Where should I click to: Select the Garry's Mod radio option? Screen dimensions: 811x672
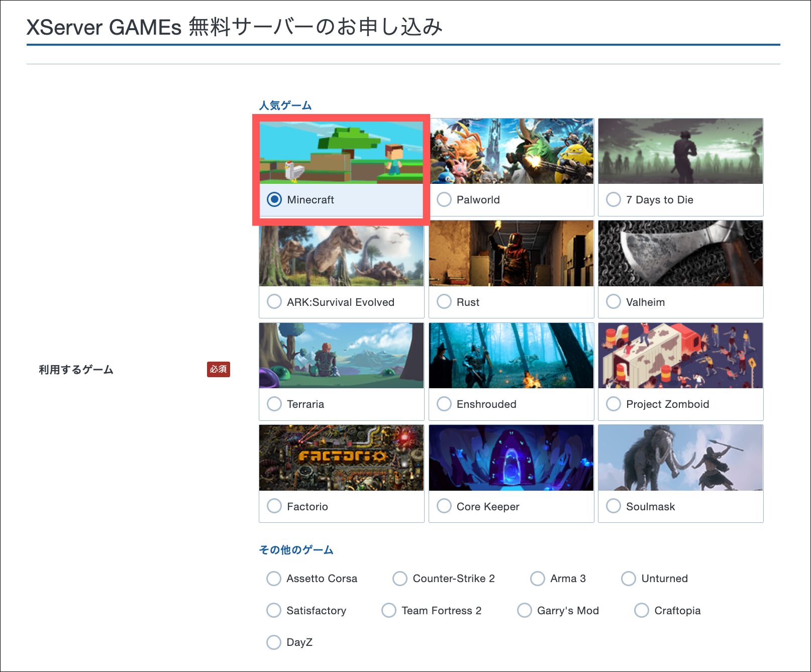[x=525, y=610]
